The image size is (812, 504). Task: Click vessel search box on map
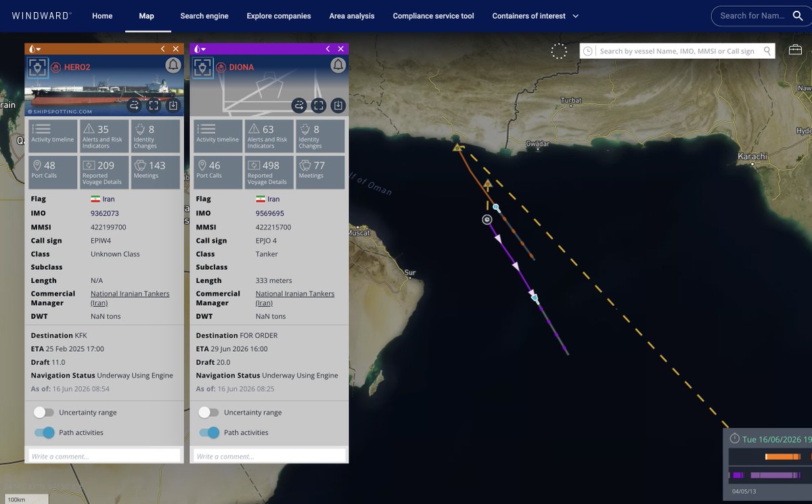click(679, 51)
